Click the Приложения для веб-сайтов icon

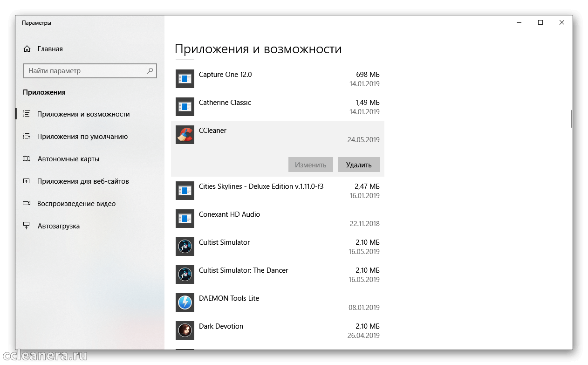[x=27, y=181]
